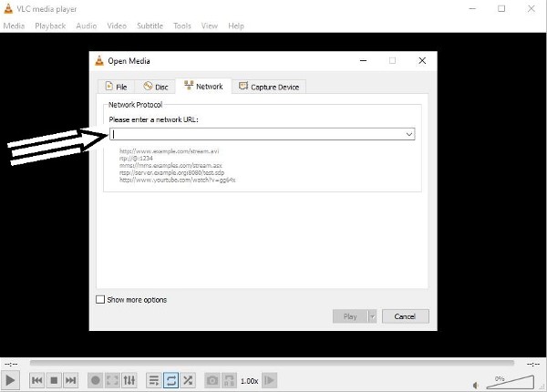Viewport: 547px width, 392px height.
Task: Switch to the Capture Device tab
Action: pyautogui.click(x=269, y=87)
